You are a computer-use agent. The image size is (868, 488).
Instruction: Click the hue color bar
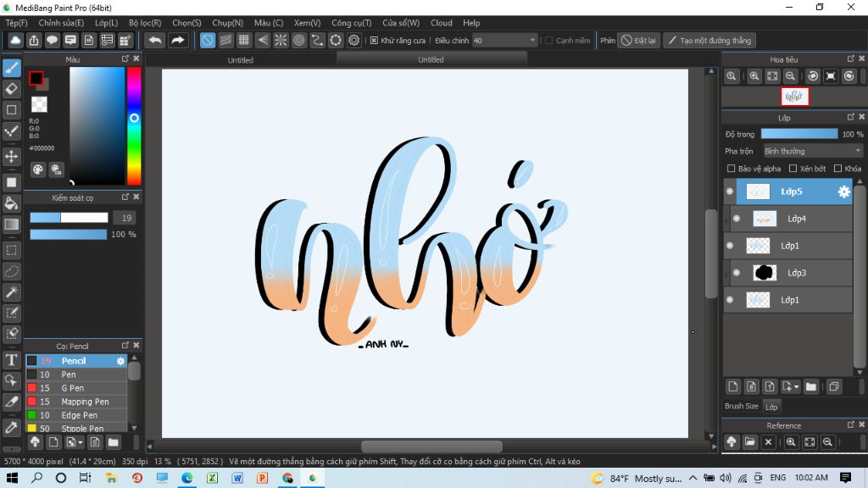click(x=134, y=125)
